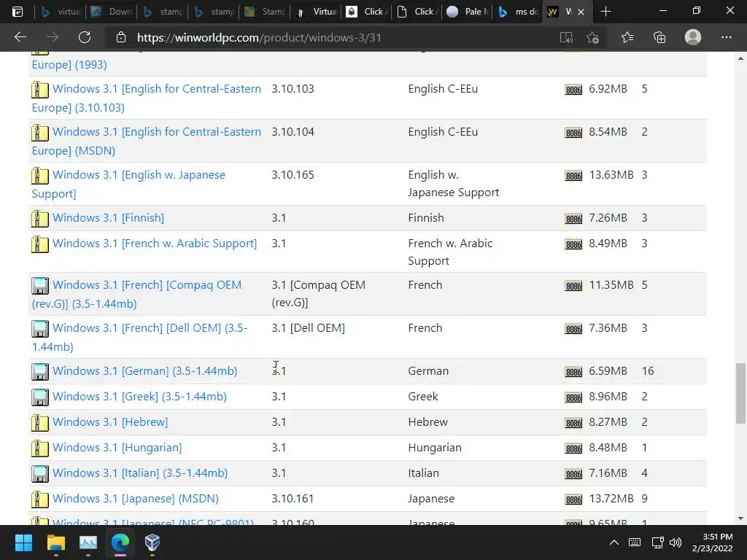Switch to the 'Down' tab
Screen dimensions: 747x560
point(112,12)
